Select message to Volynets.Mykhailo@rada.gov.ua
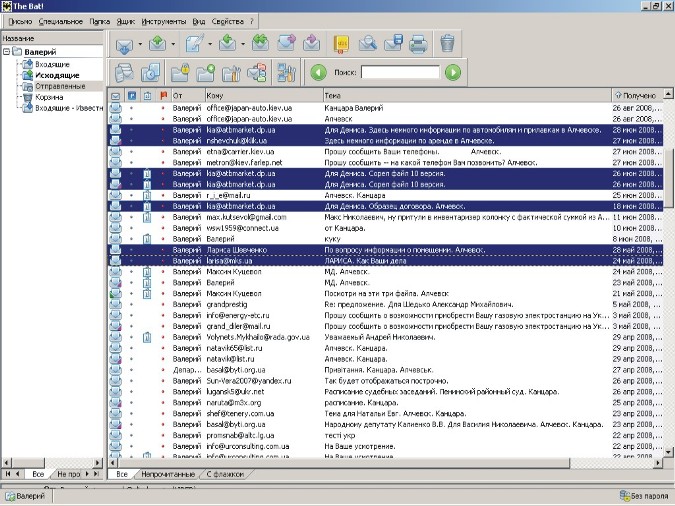The image size is (675, 506). [x=385, y=337]
